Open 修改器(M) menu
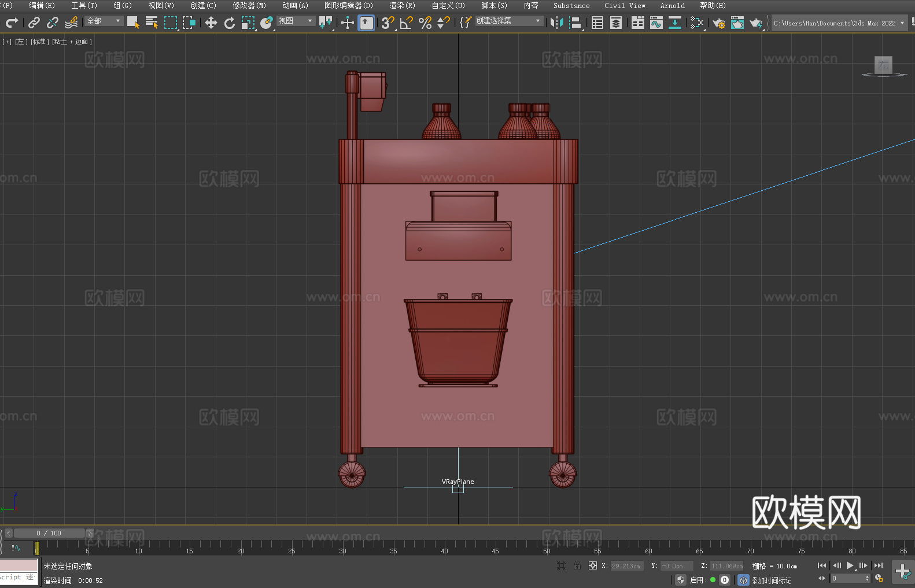Image resolution: width=915 pixels, height=588 pixels. tap(249, 5)
